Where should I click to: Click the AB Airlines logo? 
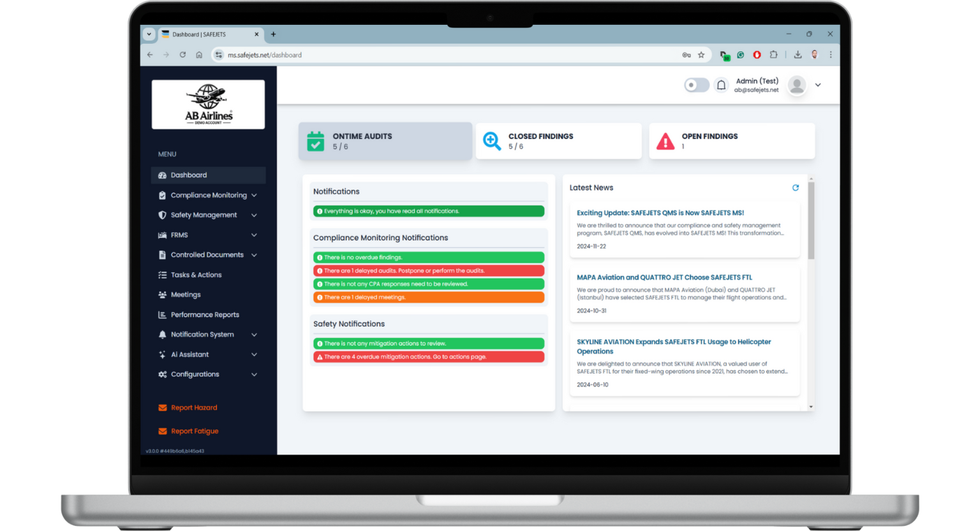pyautogui.click(x=208, y=105)
